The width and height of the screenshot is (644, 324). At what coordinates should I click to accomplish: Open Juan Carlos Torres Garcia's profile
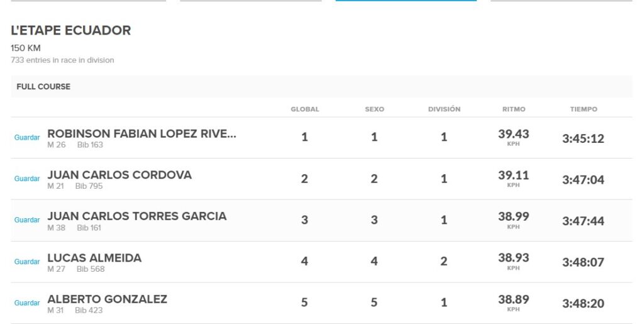(136, 216)
